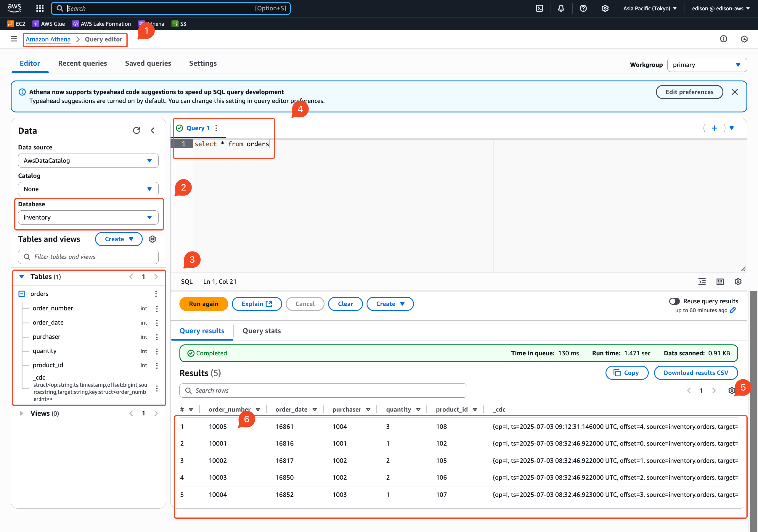Viewport: 758px width, 532px height.
Task: Click the AWS logo home icon
Action: [15, 8]
